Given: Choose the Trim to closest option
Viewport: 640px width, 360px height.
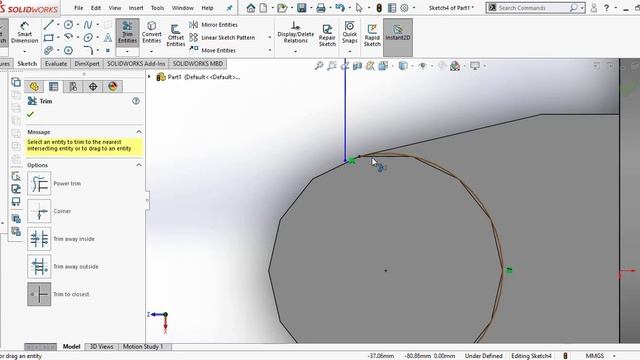Looking at the screenshot, I should [39, 294].
